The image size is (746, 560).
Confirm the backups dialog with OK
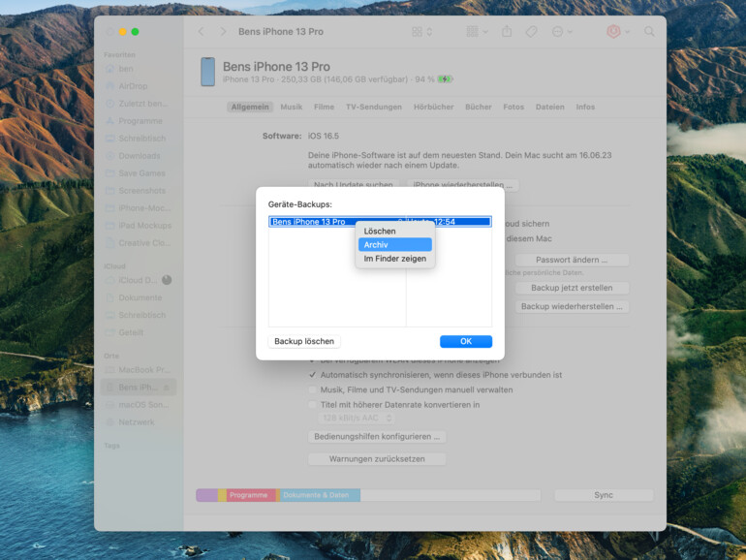(x=466, y=341)
